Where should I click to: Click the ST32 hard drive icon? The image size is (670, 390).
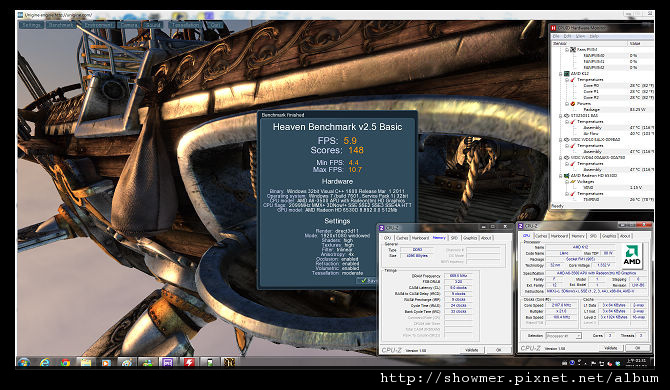[x=567, y=115]
